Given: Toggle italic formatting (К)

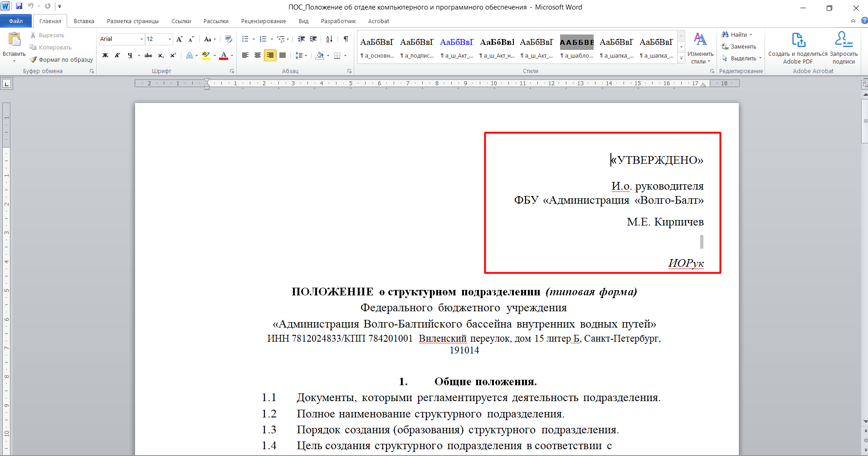Looking at the screenshot, I should coord(117,55).
